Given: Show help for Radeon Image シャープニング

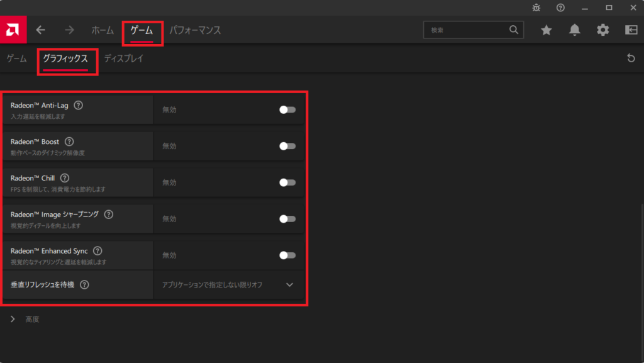Looking at the screenshot, I should pos(108,215).
